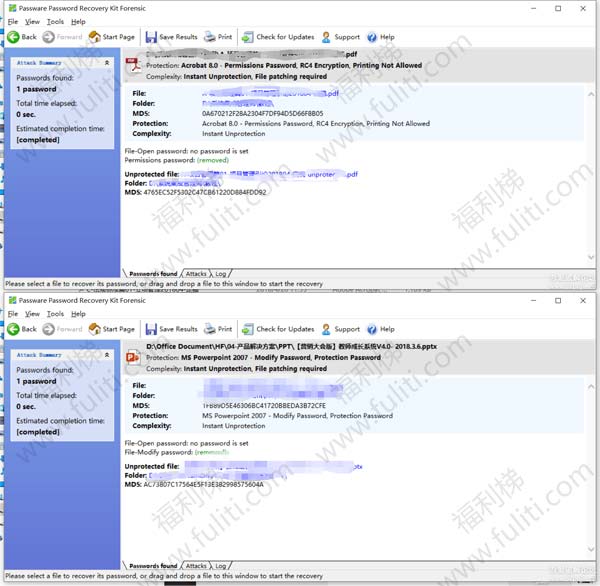Click the PowerPoint file type icon

(133, 357)
